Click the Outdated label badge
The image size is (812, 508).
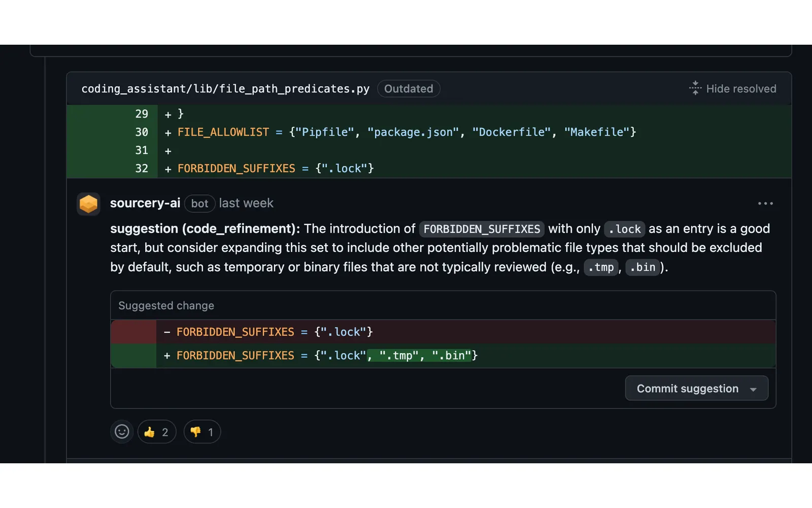[409, 89]
